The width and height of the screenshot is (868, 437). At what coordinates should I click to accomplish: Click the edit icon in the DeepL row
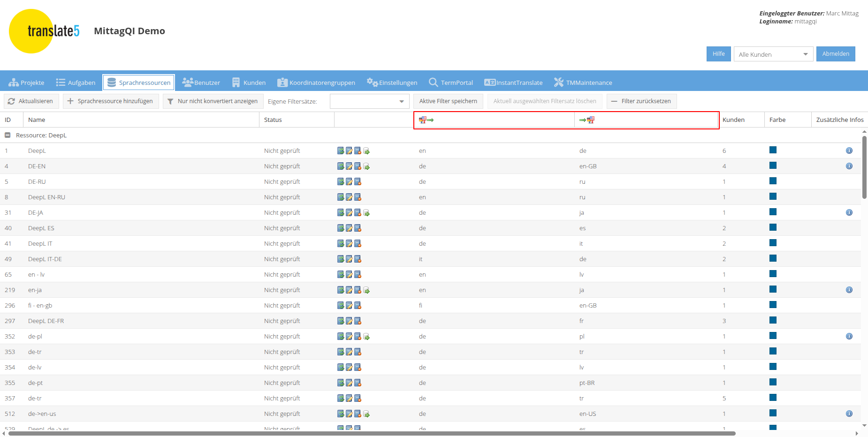pyautogui.click(x=349, y=151)
